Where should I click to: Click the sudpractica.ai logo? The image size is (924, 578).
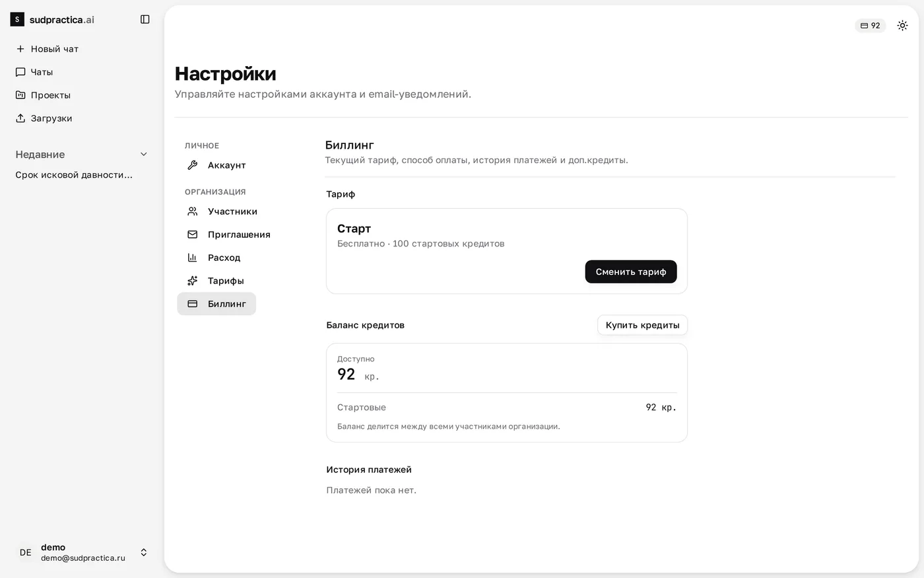[53, 20]
